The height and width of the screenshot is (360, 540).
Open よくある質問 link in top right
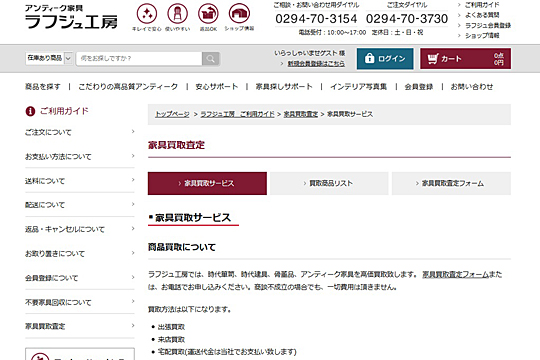point(482,15)
